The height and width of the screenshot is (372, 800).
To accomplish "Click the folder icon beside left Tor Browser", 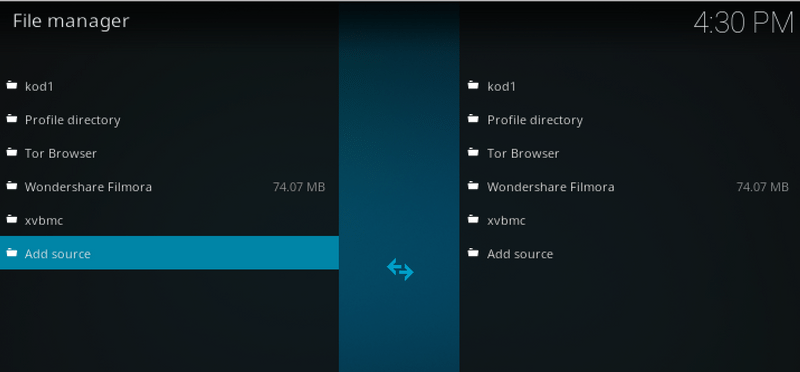I will [x=12, y=152].
